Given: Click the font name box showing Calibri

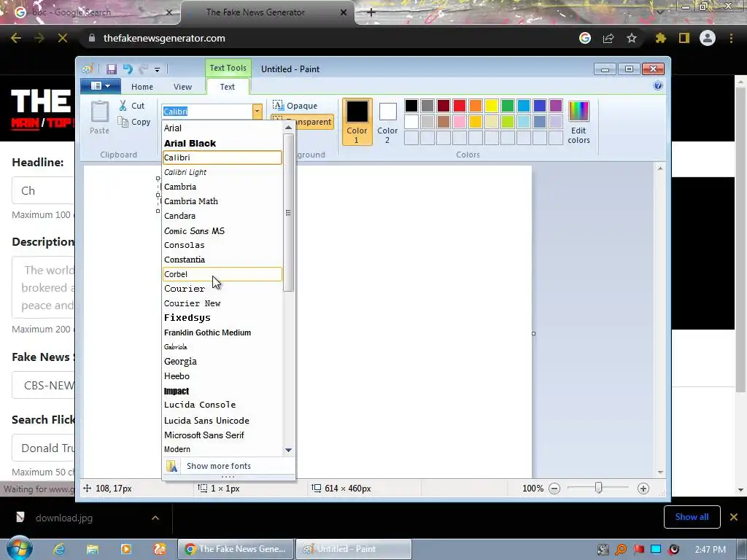Looking at the screenshot, I should [x=206, y=112].
